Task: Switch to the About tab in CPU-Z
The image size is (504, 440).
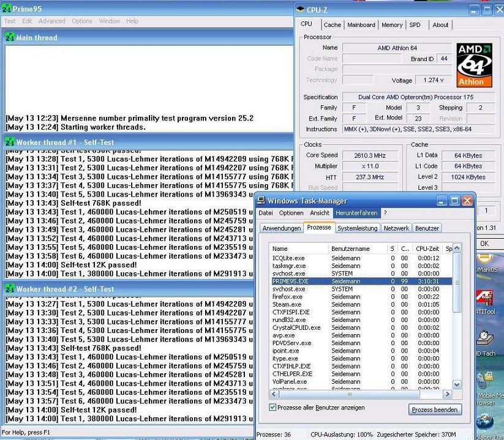Action: click(x=440, y=24)
